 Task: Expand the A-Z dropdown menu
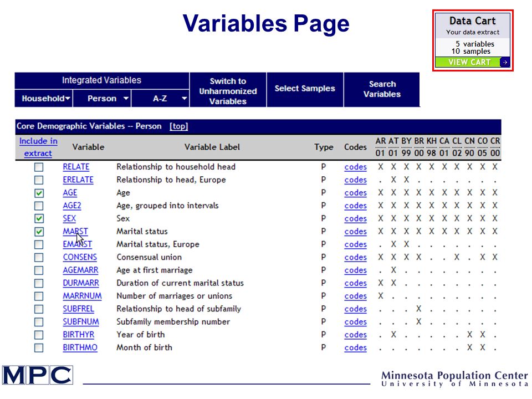click(x=161, y=99)
